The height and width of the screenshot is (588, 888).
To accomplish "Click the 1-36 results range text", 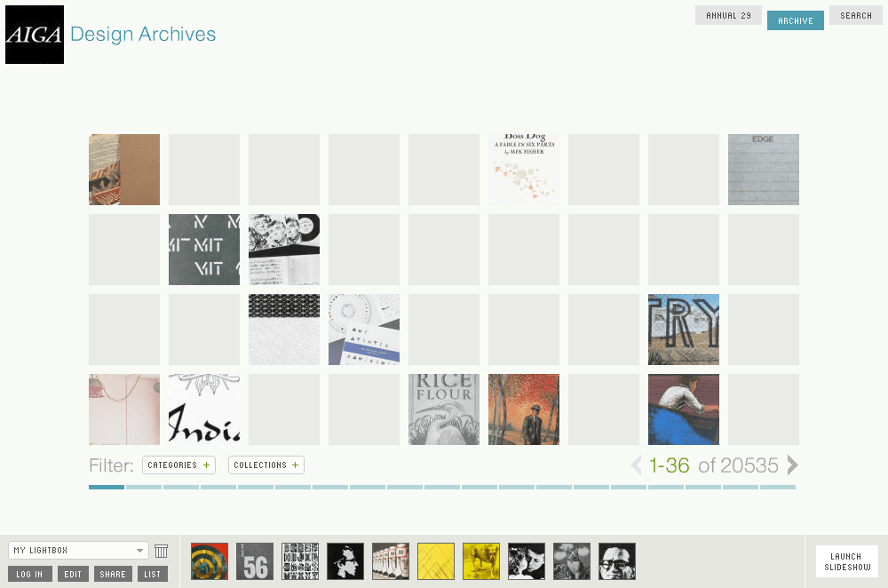I will (669, 465).
